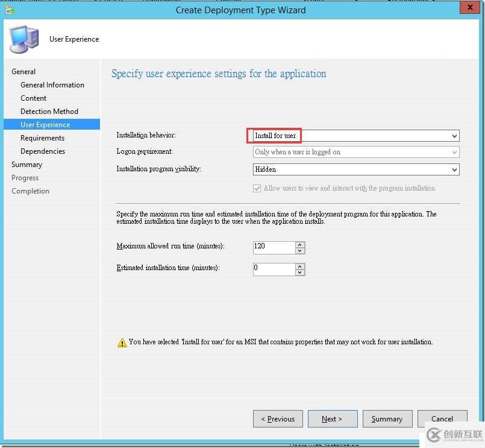This screenshot has width=485, height=448.
Task: Click the Estimated installation time field
Action: pyautogui.click(x=274, y=269)
